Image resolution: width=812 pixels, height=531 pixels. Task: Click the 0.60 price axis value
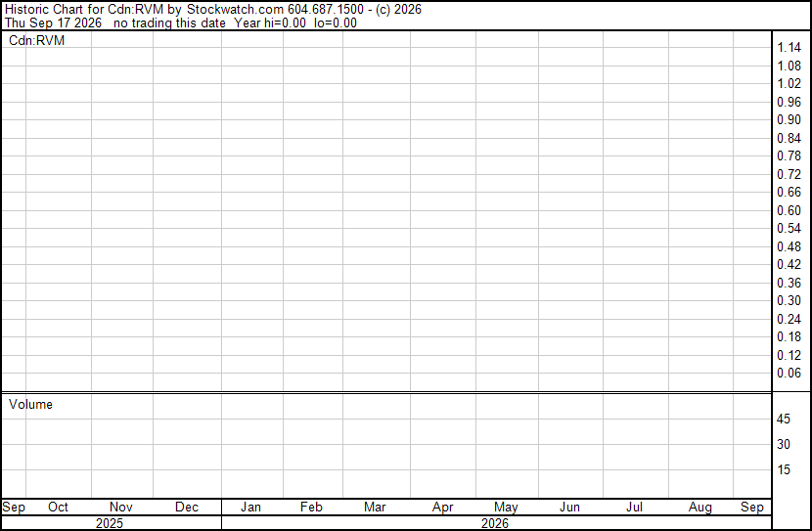point(789,210)
